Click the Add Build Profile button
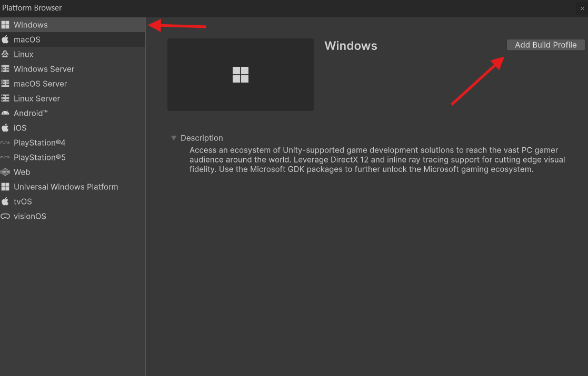Screen dimensions: 588x376 click(546, 45)
